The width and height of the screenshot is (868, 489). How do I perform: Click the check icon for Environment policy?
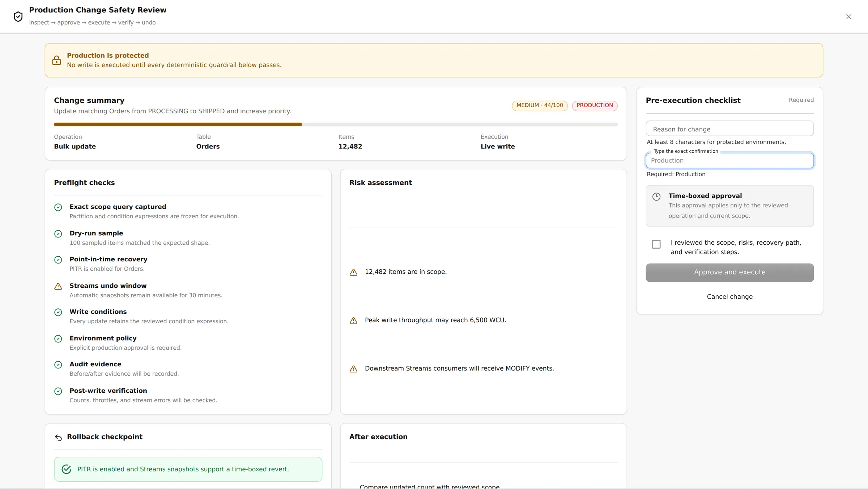[x=58, y=339]
